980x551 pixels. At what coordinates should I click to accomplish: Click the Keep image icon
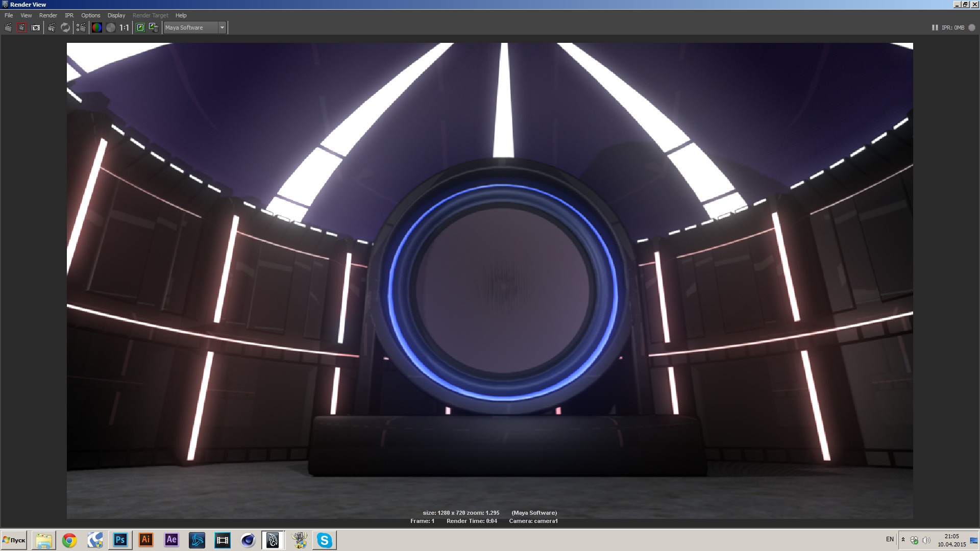click(x=140, y=28)
